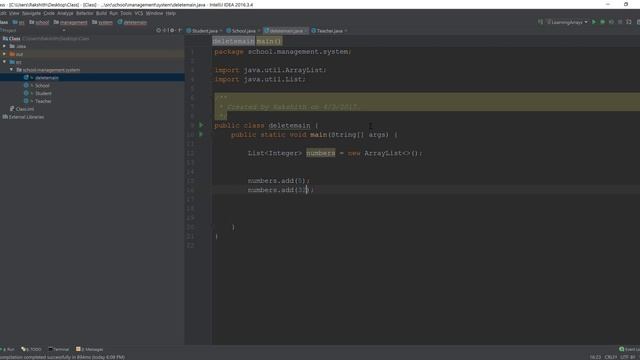The width and height of the screenshot is (640, 360).
Task: Open the Refactor menu
Action: click(x=84, y=13)
